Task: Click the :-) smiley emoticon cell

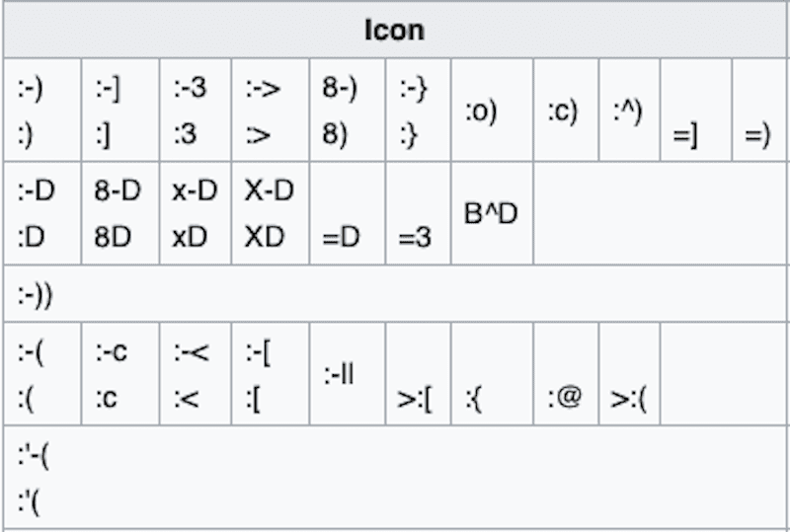Action: (41, 110)
